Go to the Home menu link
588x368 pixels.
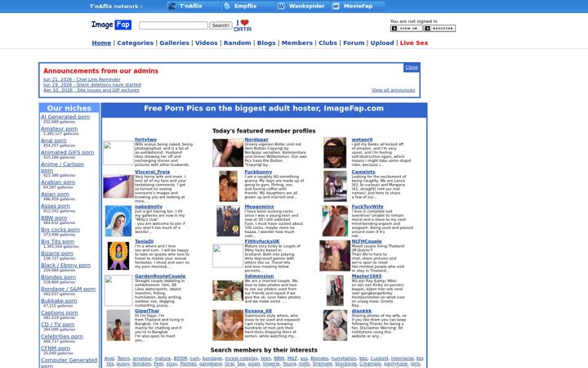(101, 43)
